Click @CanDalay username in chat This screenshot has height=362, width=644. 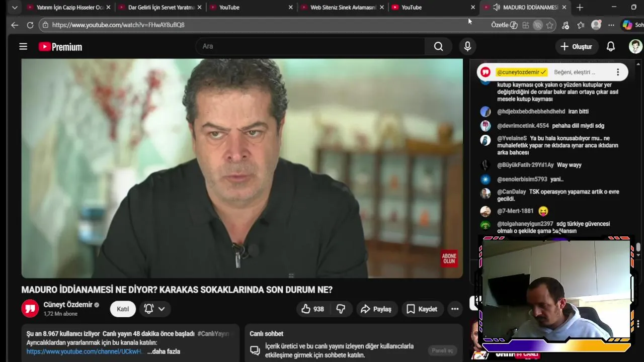pos(512,192)
